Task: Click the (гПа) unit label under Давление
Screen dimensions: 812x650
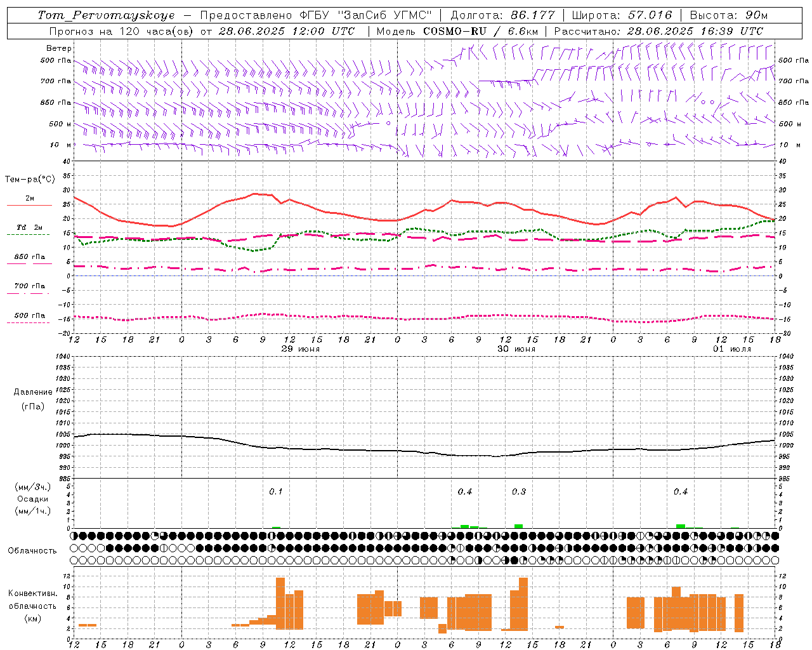Action: [32, 406]
